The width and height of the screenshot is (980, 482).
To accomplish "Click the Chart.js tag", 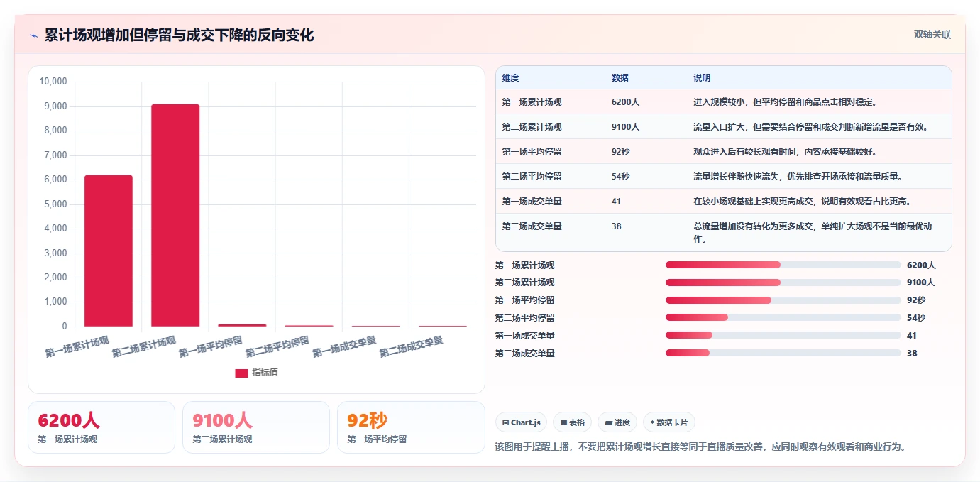I will tap(522, 422).
